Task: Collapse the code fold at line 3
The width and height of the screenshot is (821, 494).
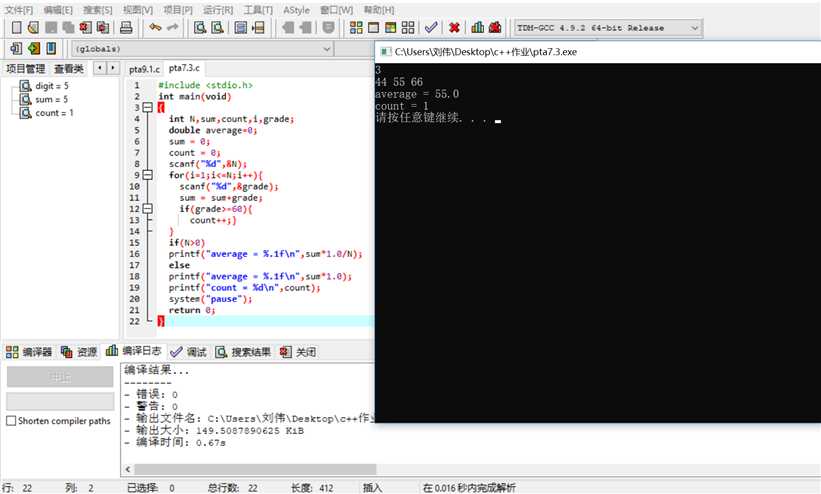Action: (x=147, y=107)
